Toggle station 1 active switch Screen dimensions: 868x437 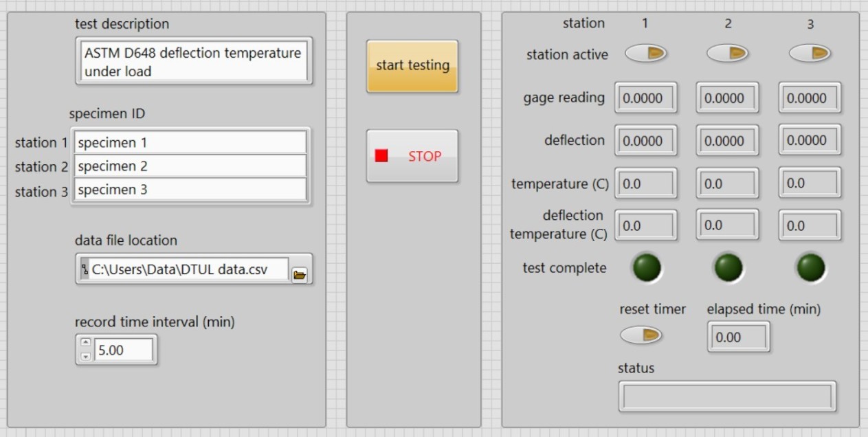[x=645, y=54]
